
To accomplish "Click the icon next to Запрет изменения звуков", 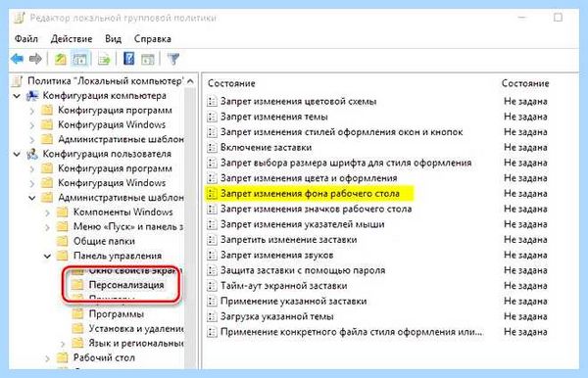I will pyautogui.click(x=212, y=256).
